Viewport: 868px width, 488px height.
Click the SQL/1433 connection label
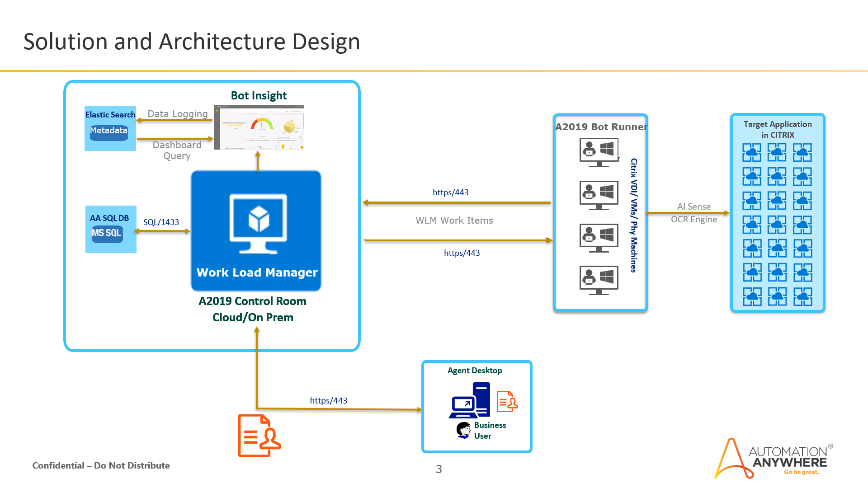point(161,222)
